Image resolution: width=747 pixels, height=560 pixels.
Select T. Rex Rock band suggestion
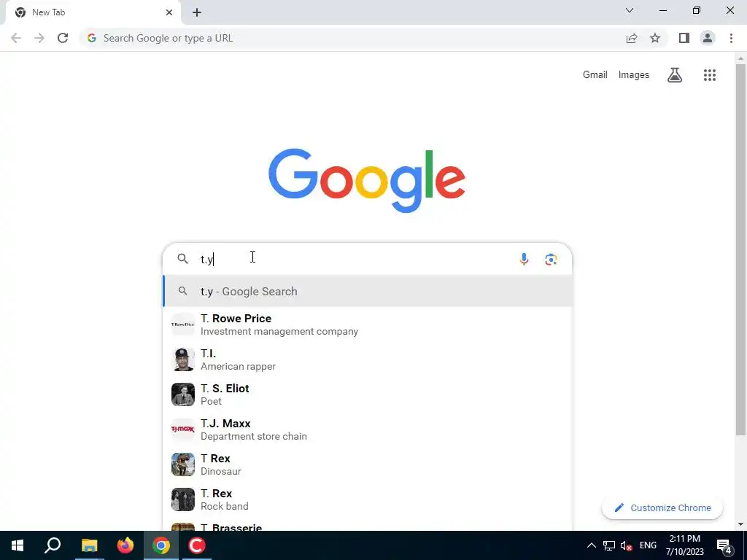tap(368, 499)
